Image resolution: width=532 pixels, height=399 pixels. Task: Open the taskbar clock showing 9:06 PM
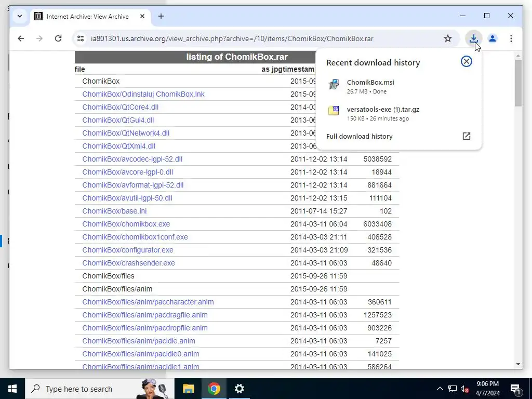(x=487, y=389)
